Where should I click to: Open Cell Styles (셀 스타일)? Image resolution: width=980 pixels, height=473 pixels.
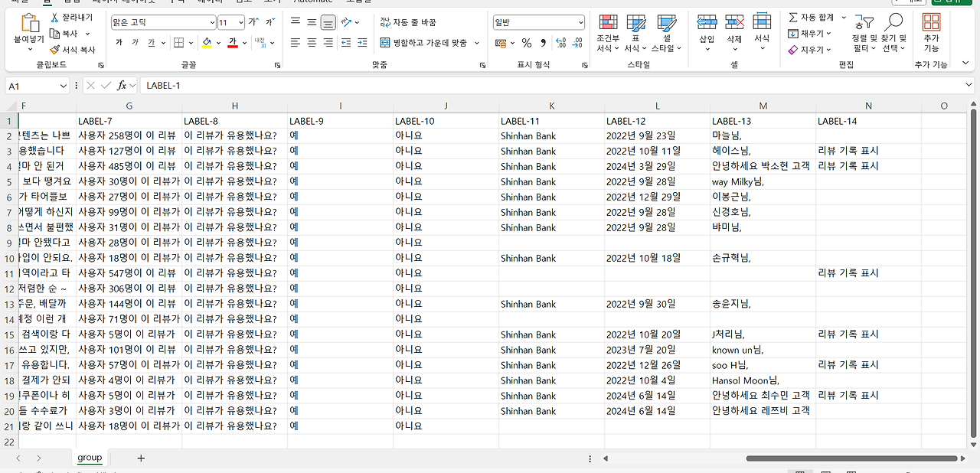pyautogui.click(x=666, y=33)
